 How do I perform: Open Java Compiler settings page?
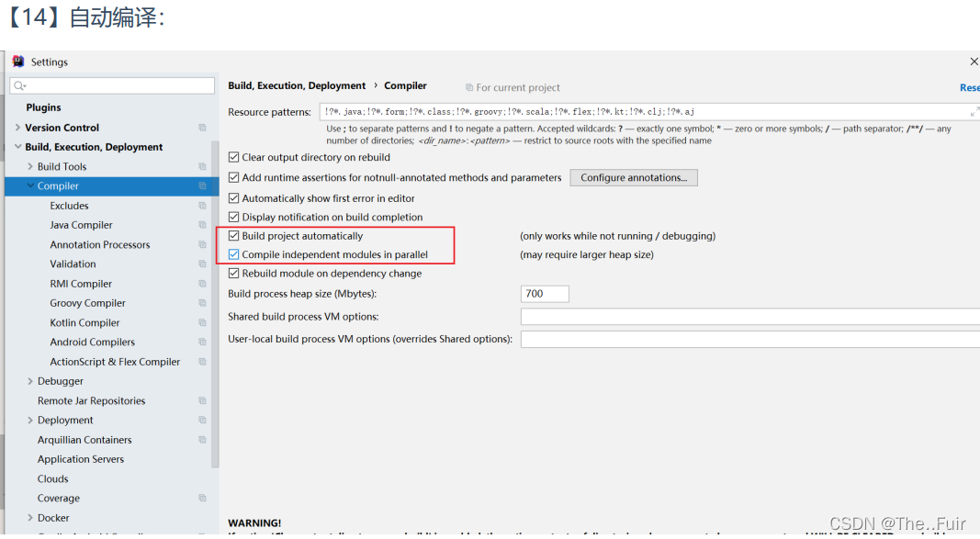[81, 225]
